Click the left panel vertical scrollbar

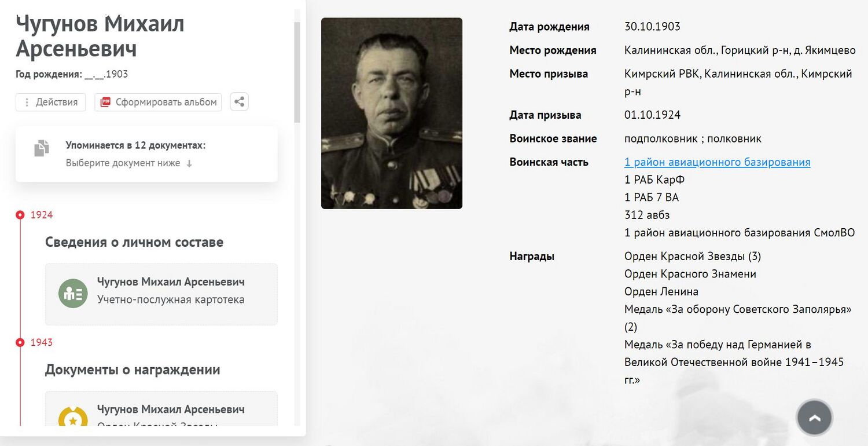point(297,72)
